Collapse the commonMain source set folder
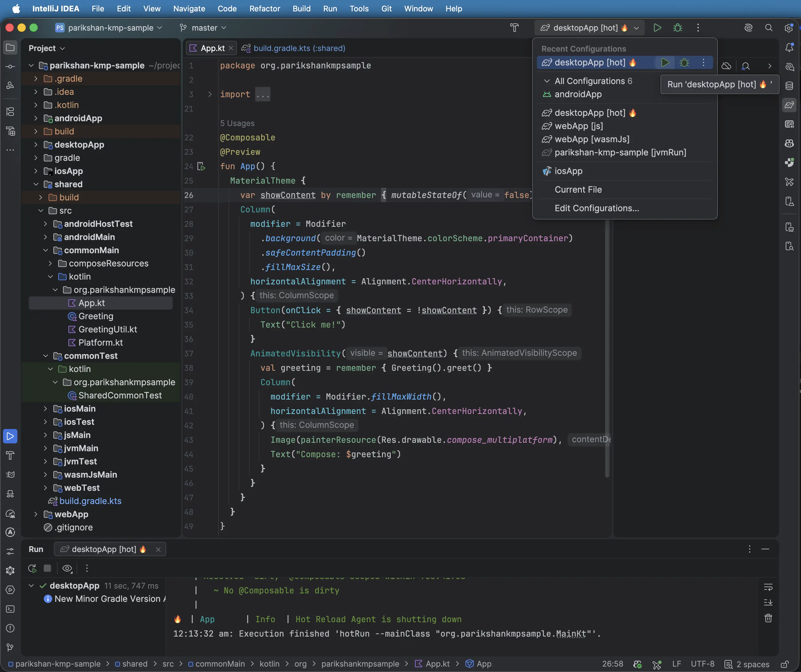The image size is (801, 672). [x=45, y=250]
